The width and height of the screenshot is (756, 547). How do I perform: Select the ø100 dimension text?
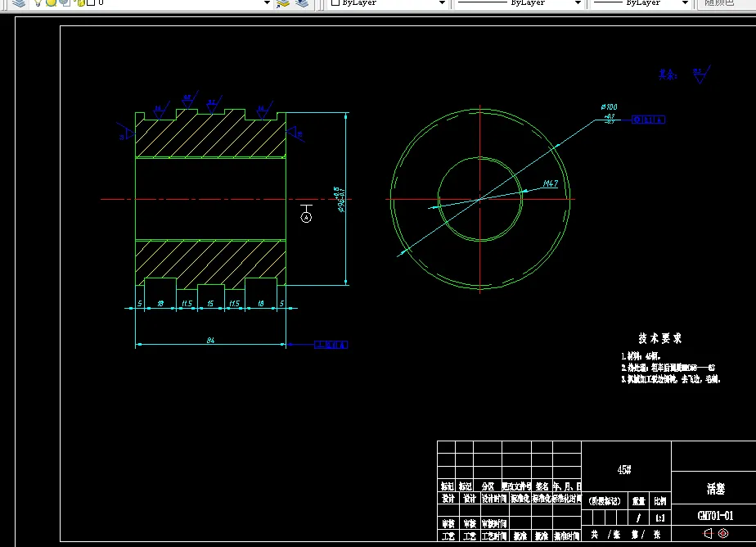coord(609,106)
